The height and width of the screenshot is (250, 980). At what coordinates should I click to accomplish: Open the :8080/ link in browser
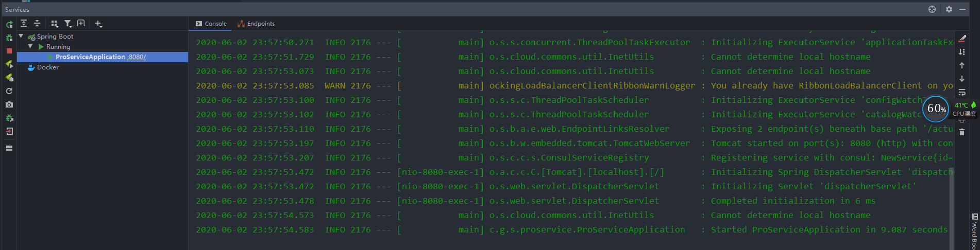pos(137,57)
